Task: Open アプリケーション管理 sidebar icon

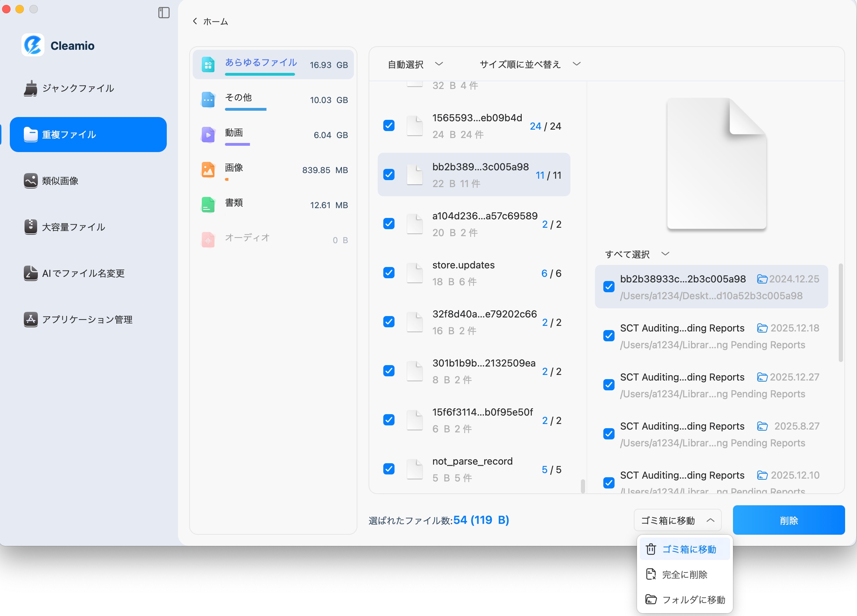Action: [30, 319]
